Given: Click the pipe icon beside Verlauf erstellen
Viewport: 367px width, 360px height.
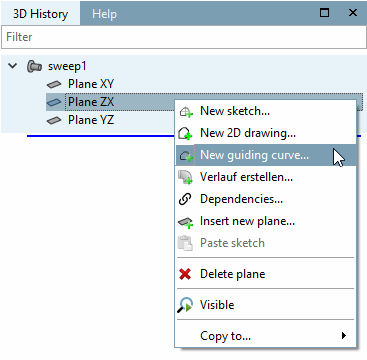Looking at the screenshot, I should coord(186,177).
